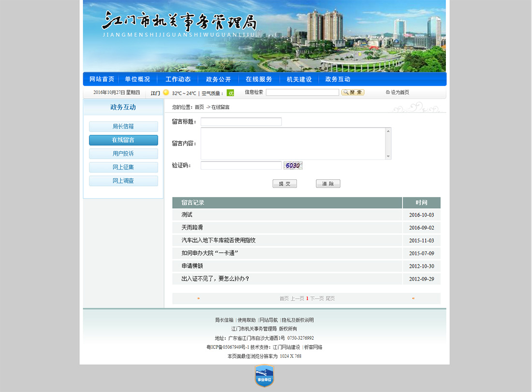This screenshot has height=392, width=532.
Task: Click the 事业单位 shield badge icon
Action: 264,376
